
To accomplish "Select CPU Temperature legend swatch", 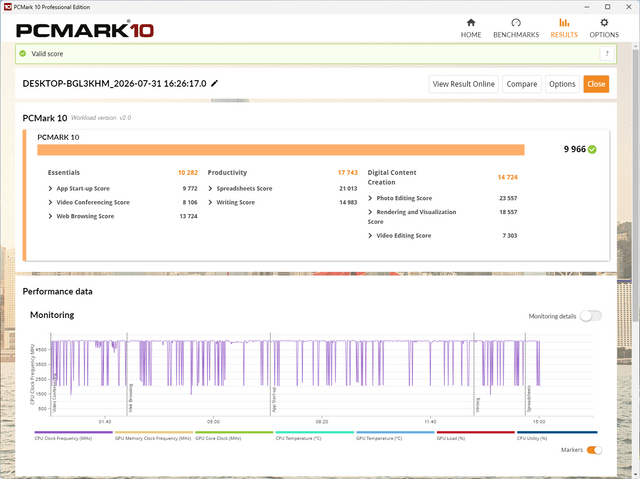I will (x=315, y=432).
